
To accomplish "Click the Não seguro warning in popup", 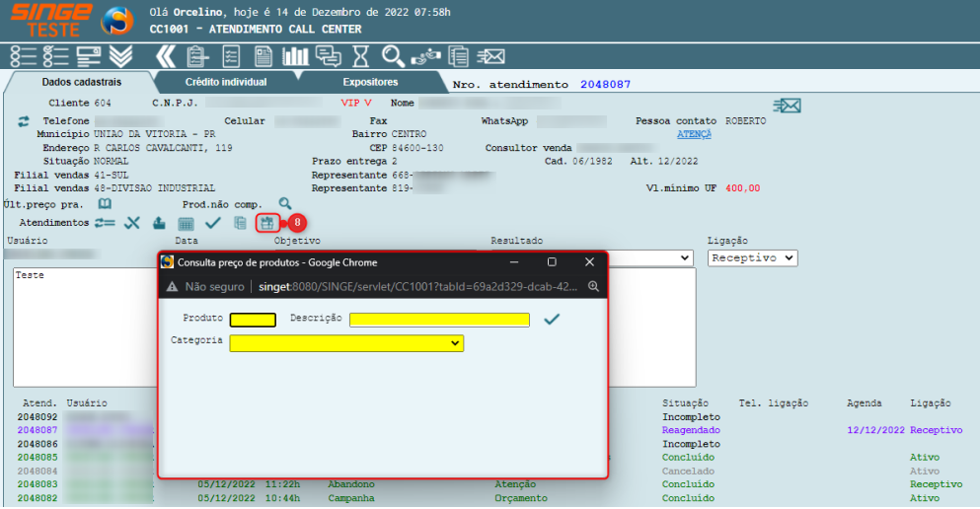I will tap(205, 287).
